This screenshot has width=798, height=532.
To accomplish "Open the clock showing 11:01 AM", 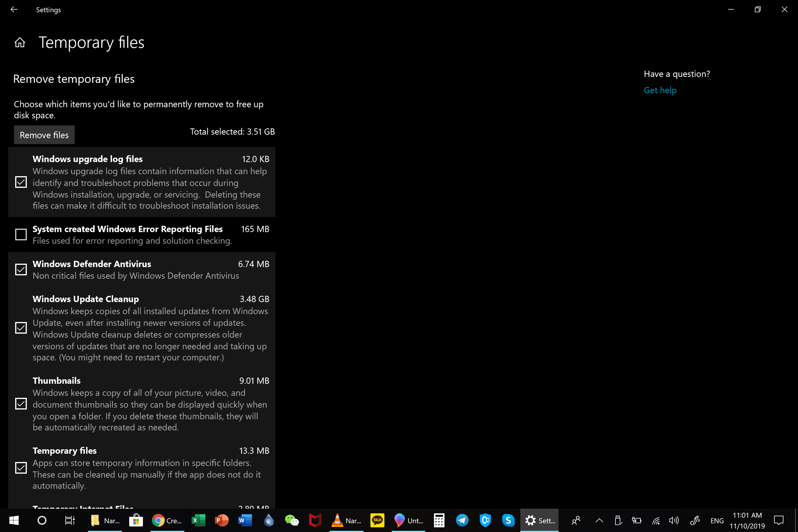I will pyautogui.click(x=747, y=520).
